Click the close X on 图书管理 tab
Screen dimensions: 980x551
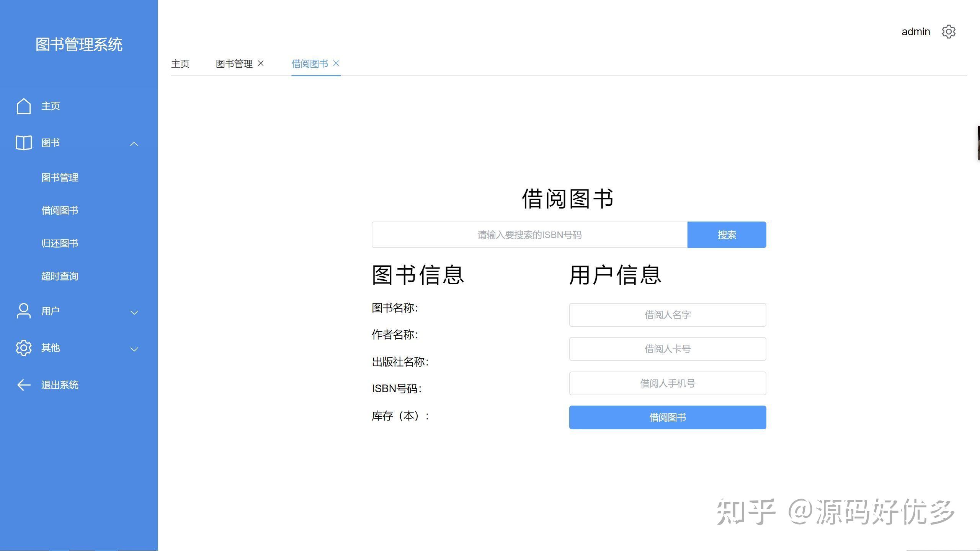(x=261, y=64)
